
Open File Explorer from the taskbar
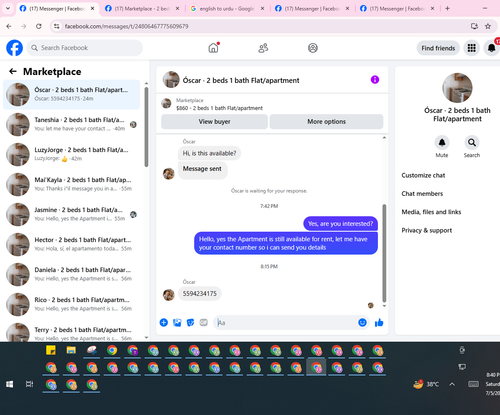coord(71,350)
